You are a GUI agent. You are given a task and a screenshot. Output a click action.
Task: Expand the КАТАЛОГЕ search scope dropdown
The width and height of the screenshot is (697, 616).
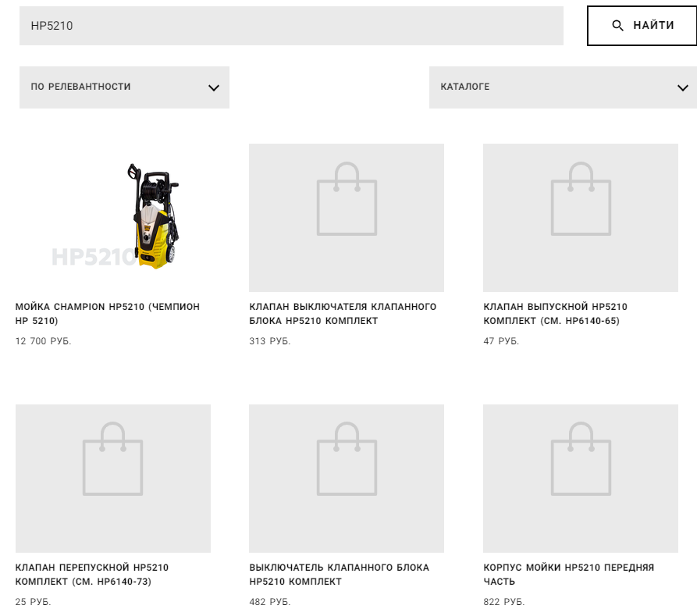pos(563,87)
